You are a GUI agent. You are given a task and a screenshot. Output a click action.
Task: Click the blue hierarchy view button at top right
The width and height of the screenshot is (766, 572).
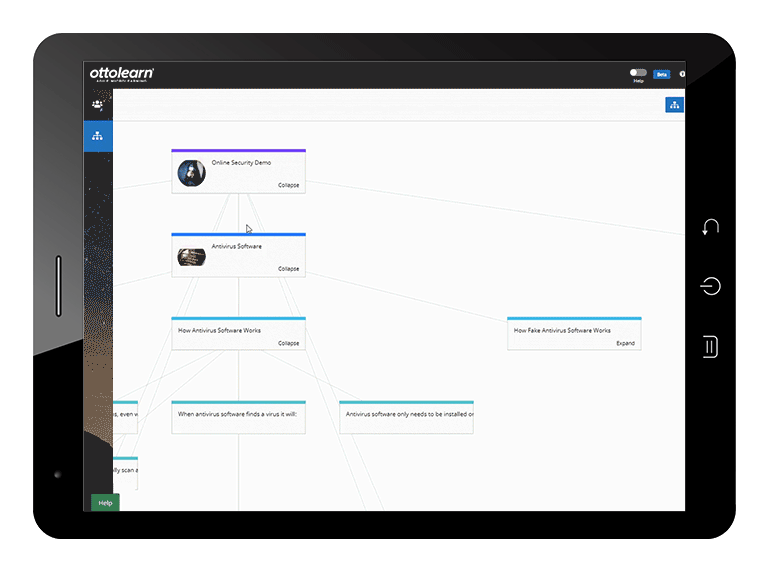click(674, 105)
